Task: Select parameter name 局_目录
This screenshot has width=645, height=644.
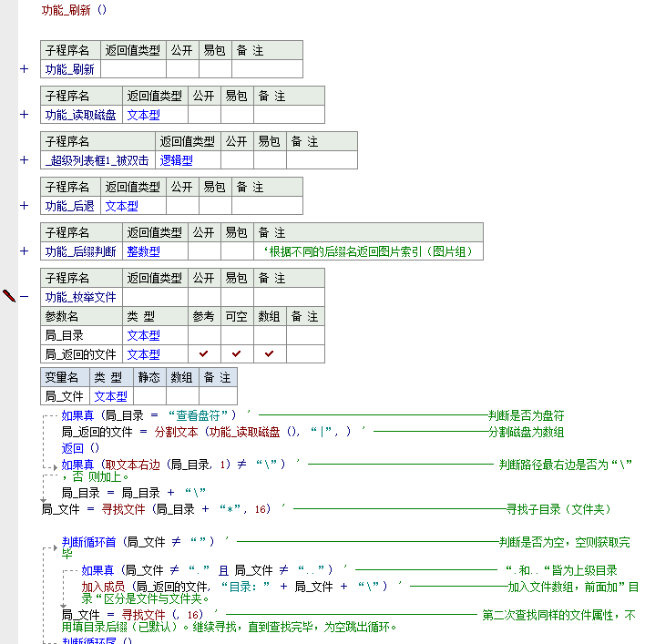Action: pos(64,335)
